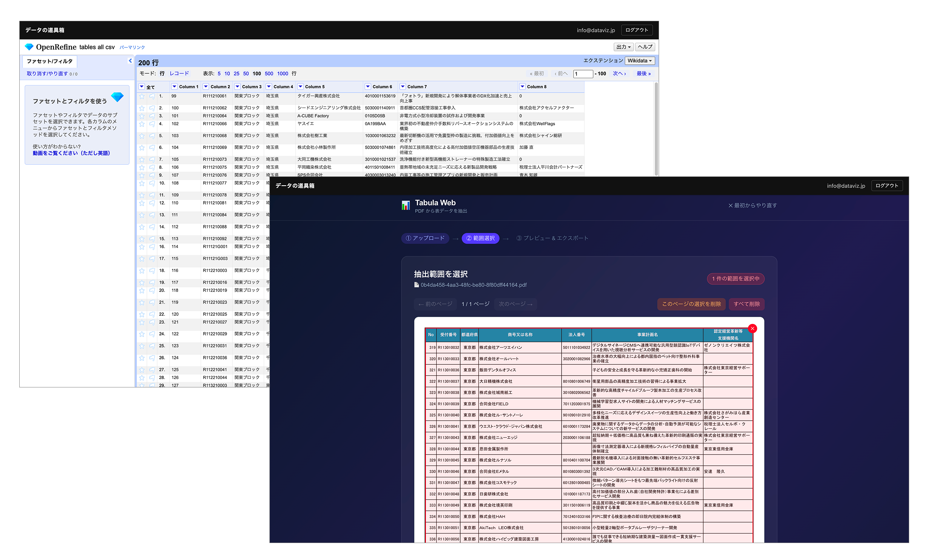Open the 出力 export dropdown
Image resolution: width=925 pixels, height=560 pixels.
(623, 47)
